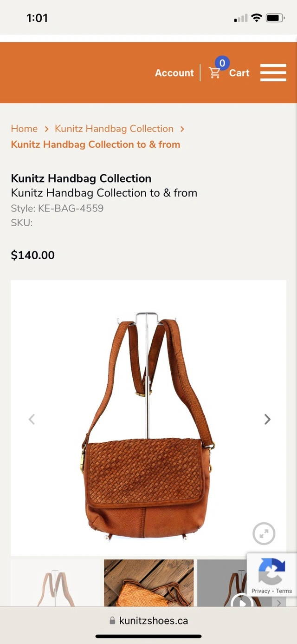This screenshot has height=644, width=297.
Task: Open the Account page
Action: pos(174,73)
